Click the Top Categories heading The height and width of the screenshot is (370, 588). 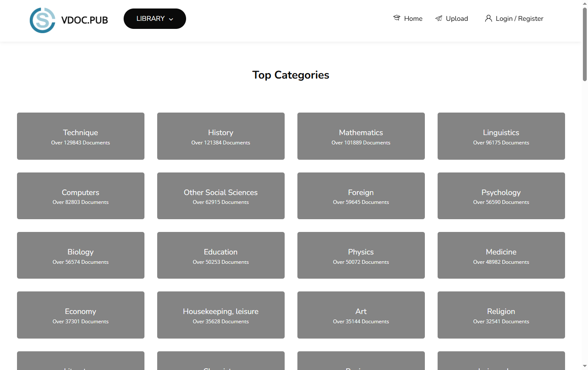tap(291, 75)
